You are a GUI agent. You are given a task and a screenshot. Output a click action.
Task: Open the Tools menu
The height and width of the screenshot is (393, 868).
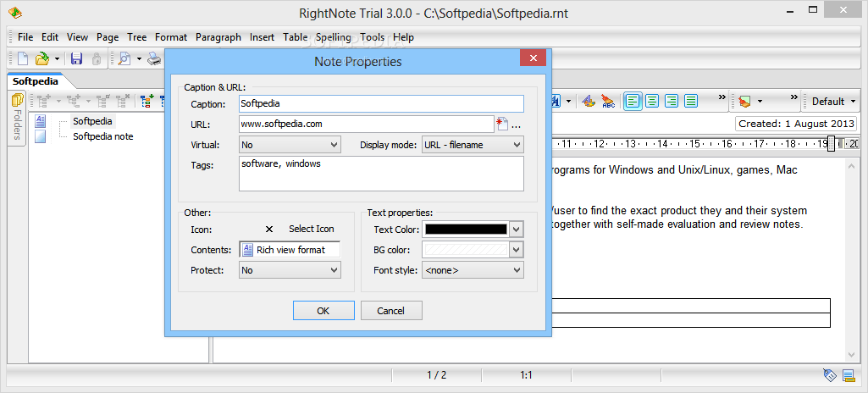[372, 37]
